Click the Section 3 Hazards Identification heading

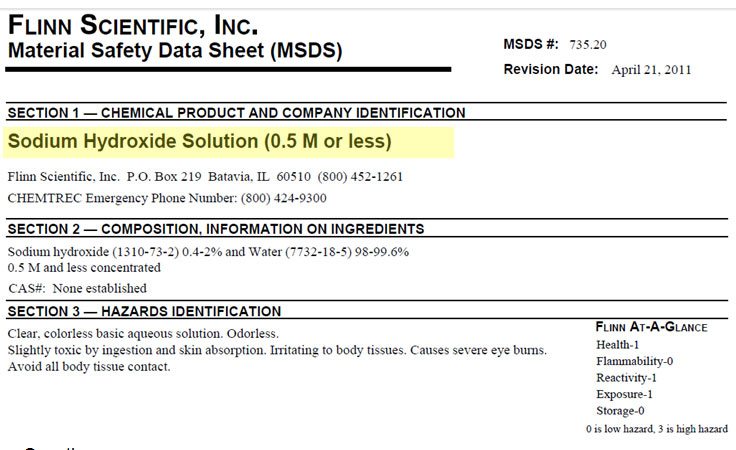click(x=144, y=311)
